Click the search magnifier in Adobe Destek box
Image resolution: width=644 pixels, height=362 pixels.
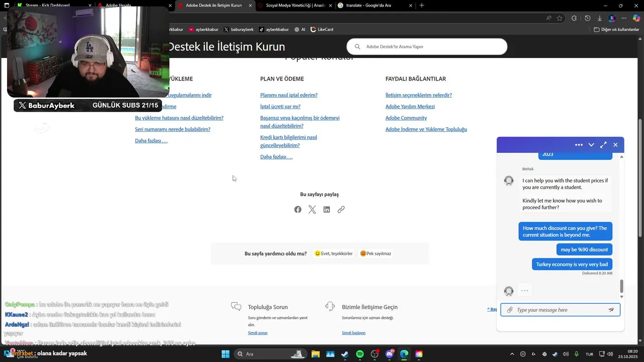[358, 47]
